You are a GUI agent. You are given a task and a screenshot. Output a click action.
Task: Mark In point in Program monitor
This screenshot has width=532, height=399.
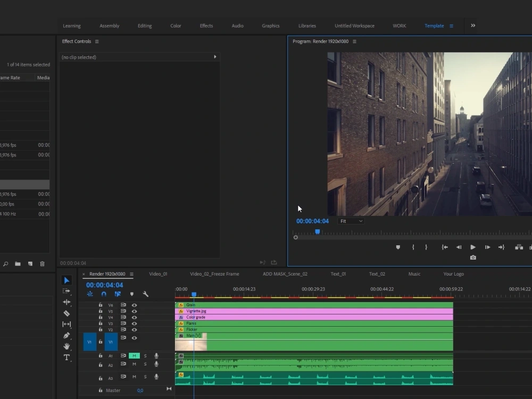pos(413,247)
